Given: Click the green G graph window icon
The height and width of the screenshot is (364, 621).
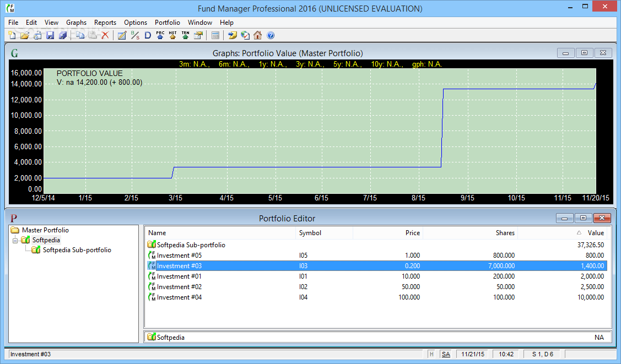Looking at the screenshot, I should coord(15,53).
